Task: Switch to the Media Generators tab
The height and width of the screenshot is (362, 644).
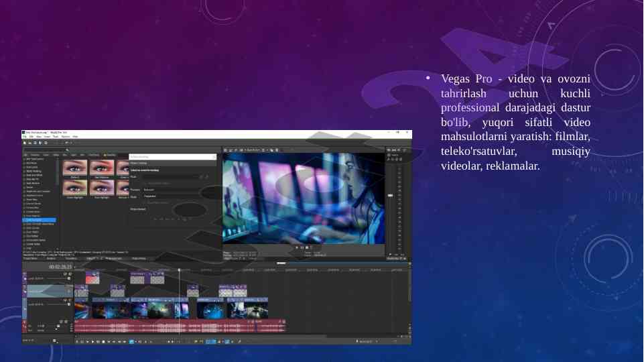Action: [113, 259]
